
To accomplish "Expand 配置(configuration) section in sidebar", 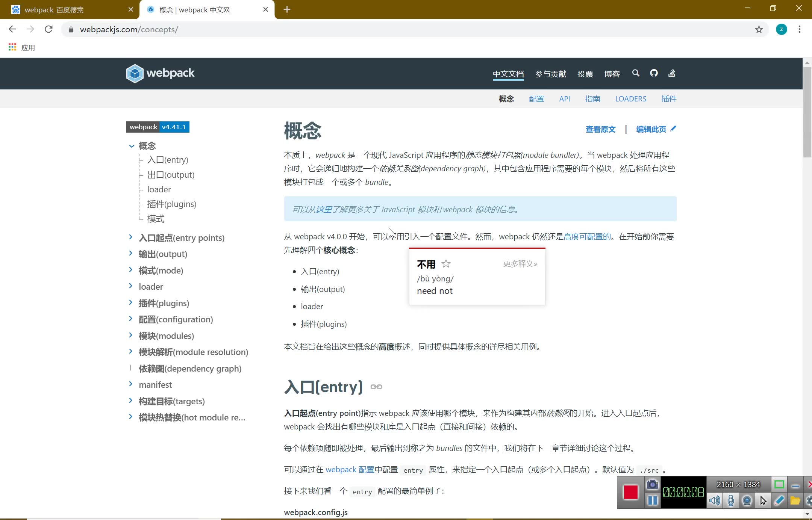I will (x=130, y=318).
